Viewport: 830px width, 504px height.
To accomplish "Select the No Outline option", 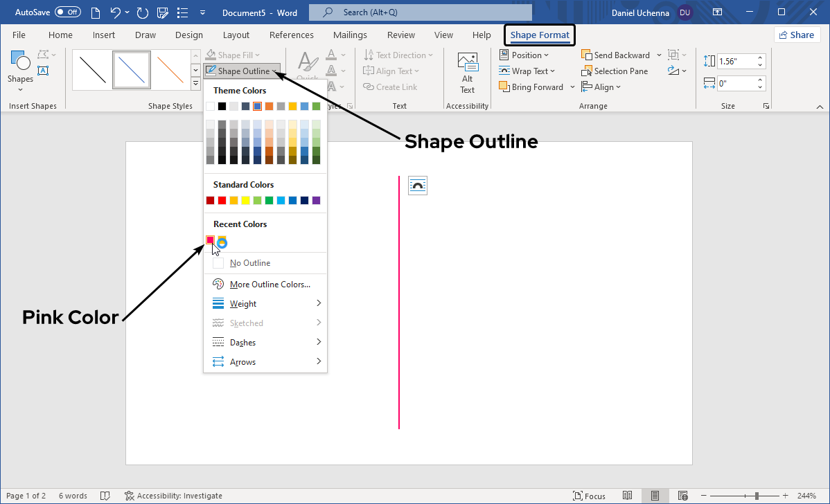I will tap(249, 263).
